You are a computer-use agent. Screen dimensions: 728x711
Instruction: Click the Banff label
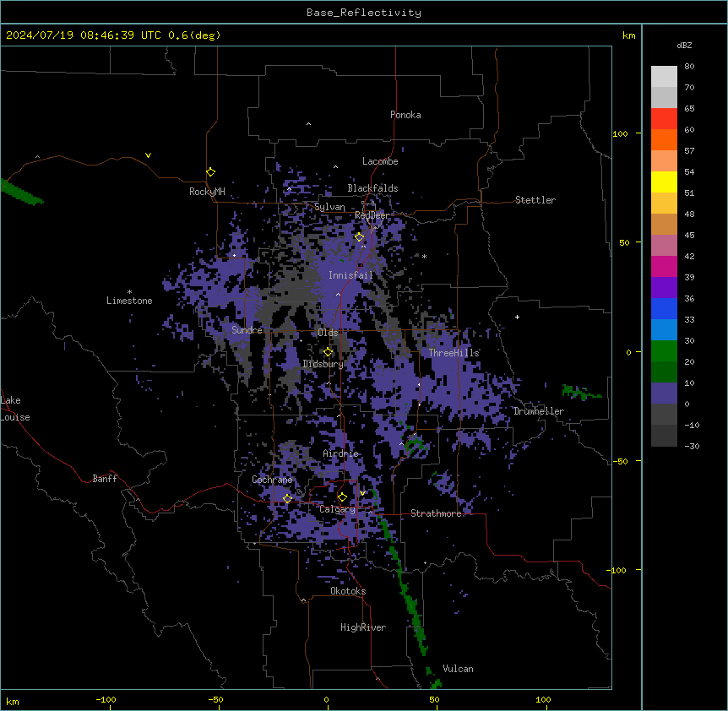click(x=105, y=479)
